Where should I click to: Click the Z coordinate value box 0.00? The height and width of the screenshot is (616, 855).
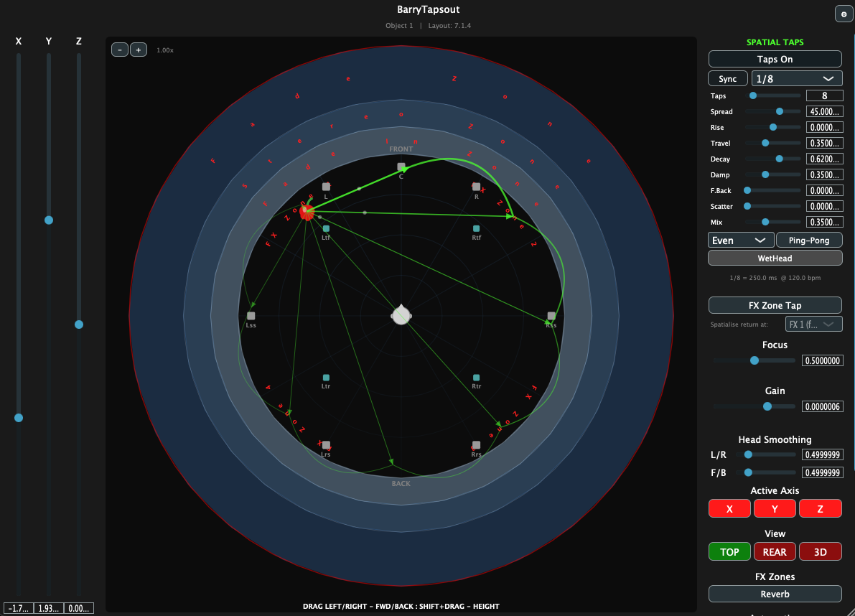78,608
